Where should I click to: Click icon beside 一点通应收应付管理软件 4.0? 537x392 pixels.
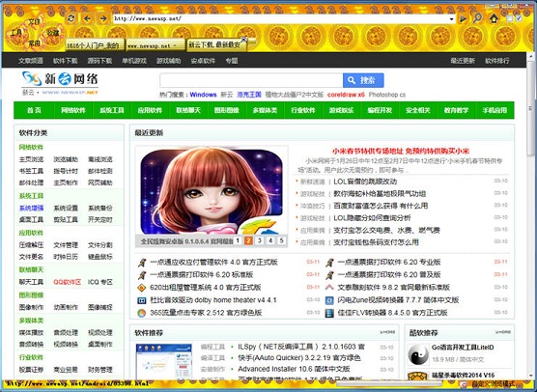tap(142, 263)
